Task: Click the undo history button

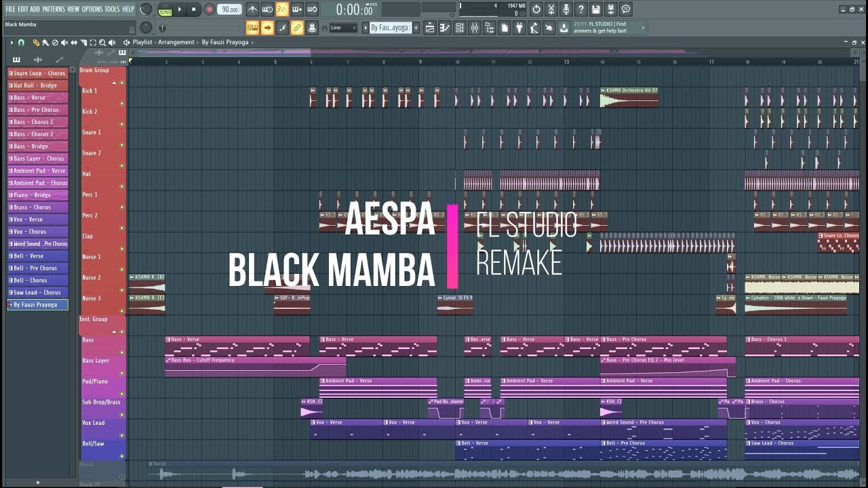Action: 536,9
